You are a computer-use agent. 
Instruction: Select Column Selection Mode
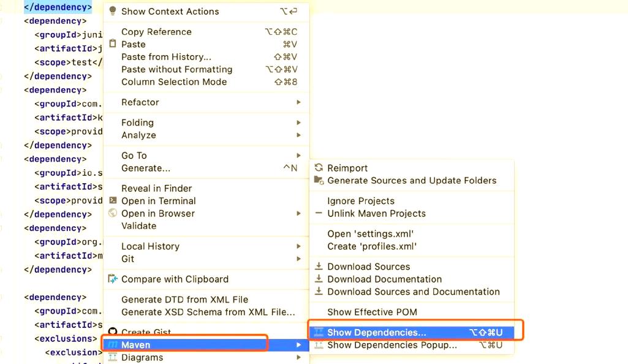tap(174, 82)
